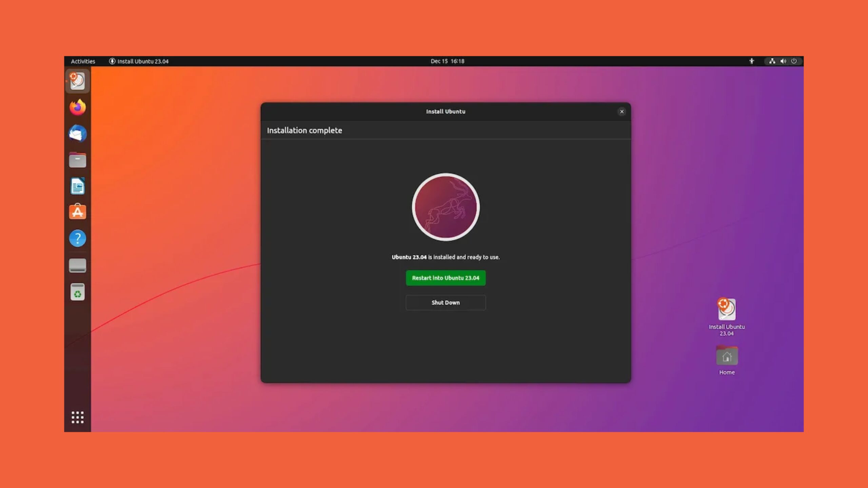Click the Installation complete heading
This screenshot has width=868, height=488.
click(304, 130)
